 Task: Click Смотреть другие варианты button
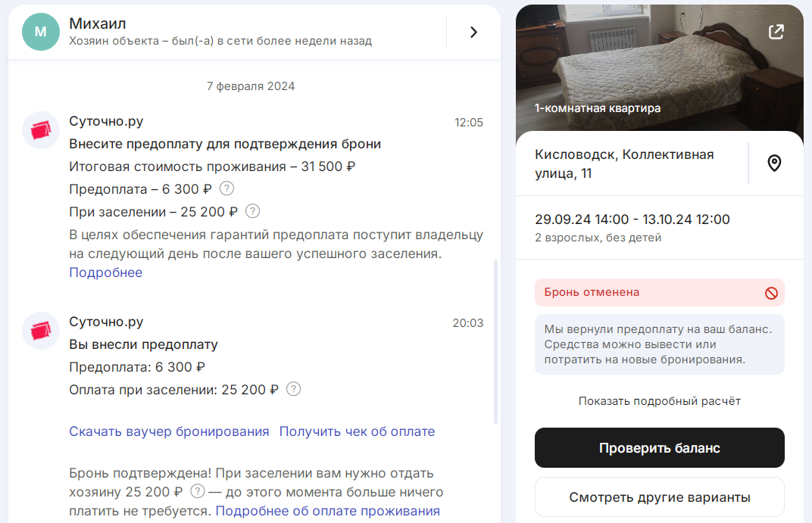[x=659, y=496]
